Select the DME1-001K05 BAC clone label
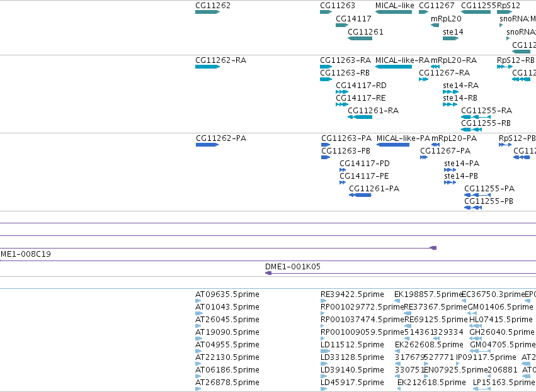 pyautogui.click(x=293, y=267)
